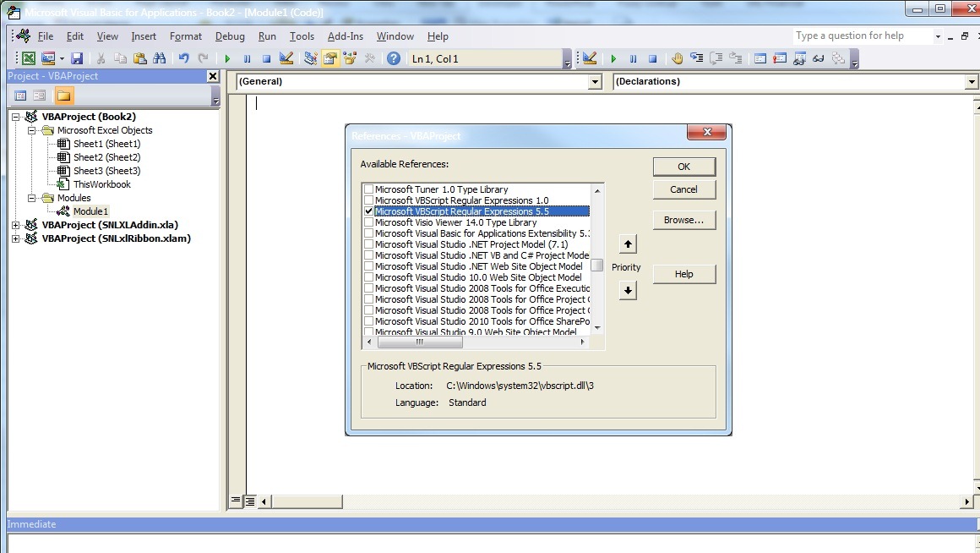The image size is (980, 553).
Task: Open the Insert menu
Action: point(144,36)
